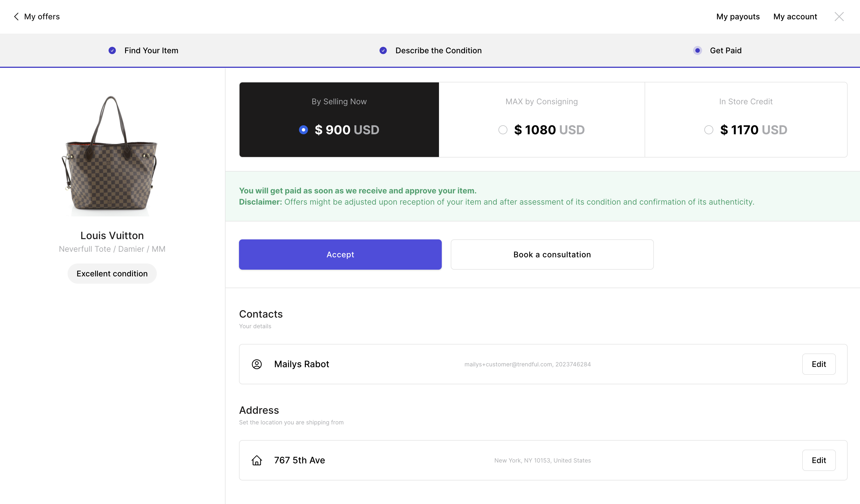Open My account

pyautogui.click(x=795, y=17)
